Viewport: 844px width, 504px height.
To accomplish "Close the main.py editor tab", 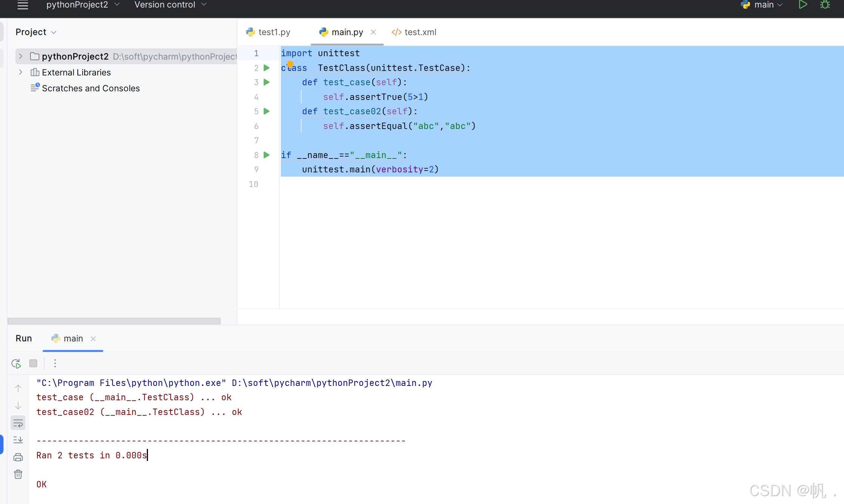I will 373,32.
